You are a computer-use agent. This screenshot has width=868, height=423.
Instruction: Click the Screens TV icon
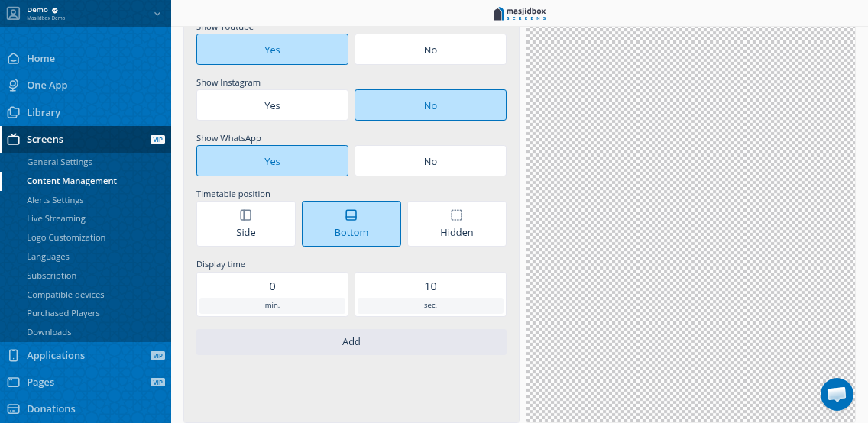[x=13, y=139]
